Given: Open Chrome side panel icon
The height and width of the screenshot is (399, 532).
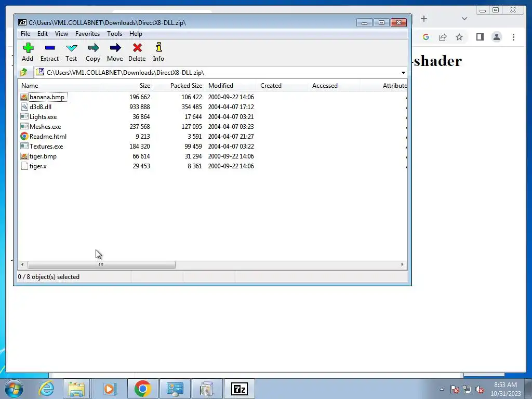Looking at the screenshot, I should point(480,37).
